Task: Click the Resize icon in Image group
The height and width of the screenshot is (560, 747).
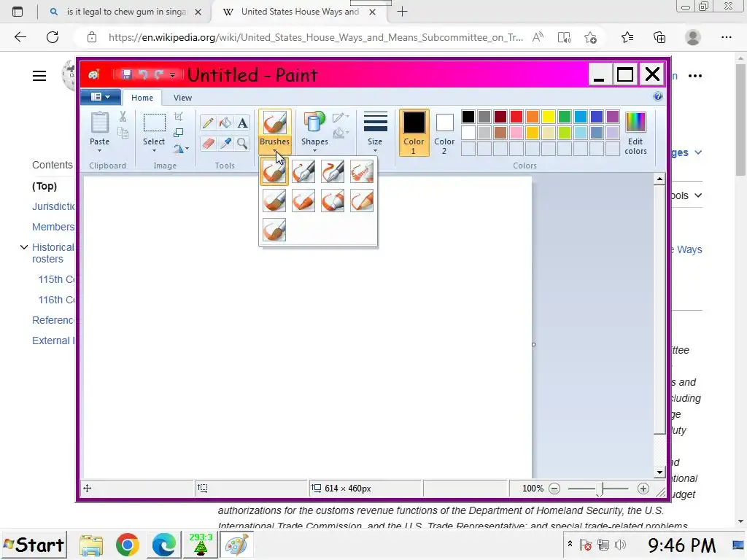Action: tap(178, 133)
